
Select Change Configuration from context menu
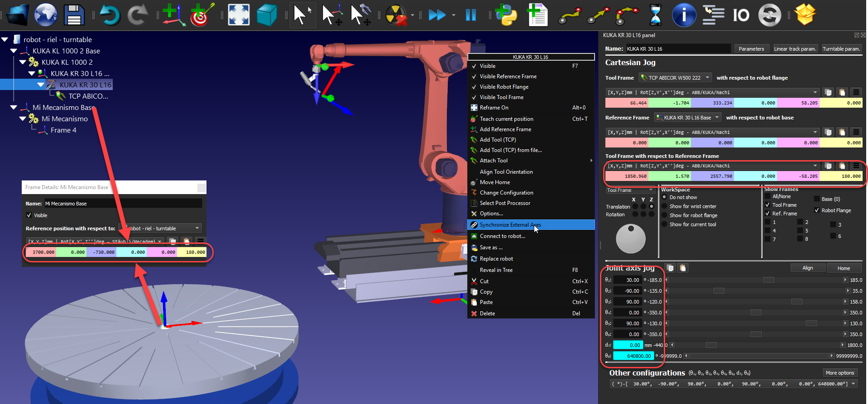(506, 193)
